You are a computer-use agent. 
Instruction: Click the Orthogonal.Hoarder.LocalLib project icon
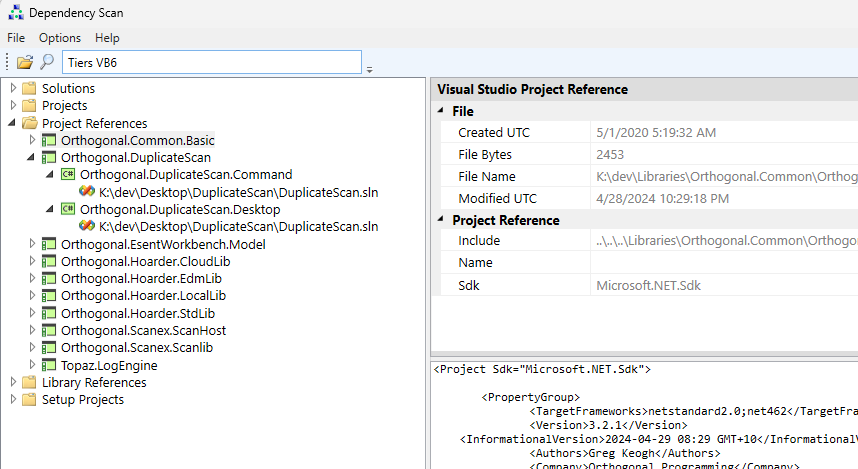[49, 296]
